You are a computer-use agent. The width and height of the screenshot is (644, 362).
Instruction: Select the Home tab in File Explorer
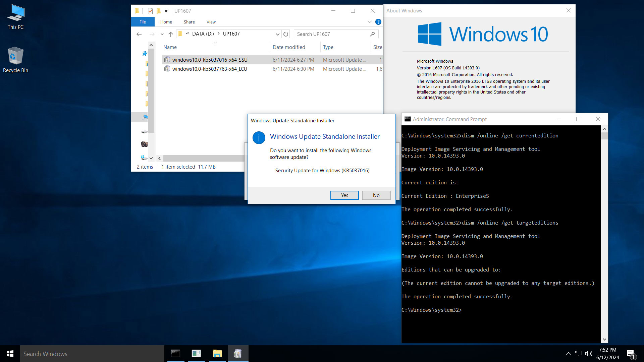tap(166, 22)
